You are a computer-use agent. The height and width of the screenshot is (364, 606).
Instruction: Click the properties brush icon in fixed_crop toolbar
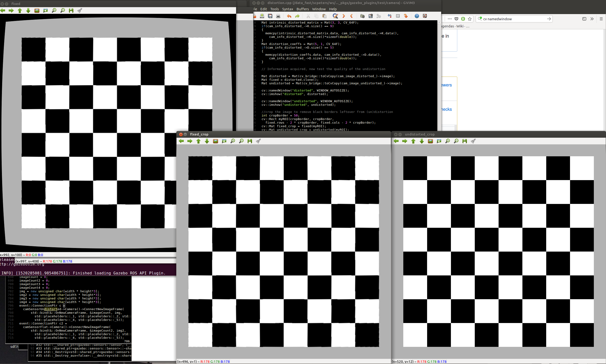tap(258, 141)
